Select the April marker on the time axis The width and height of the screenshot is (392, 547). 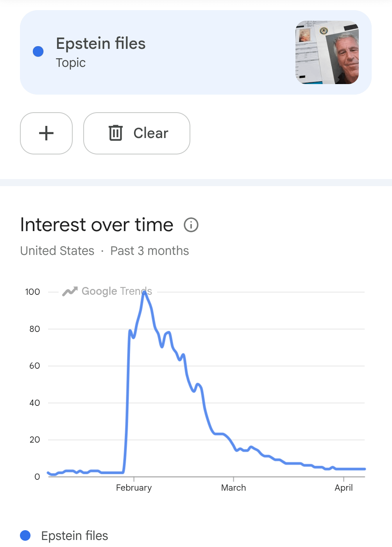tap(344, 488)
